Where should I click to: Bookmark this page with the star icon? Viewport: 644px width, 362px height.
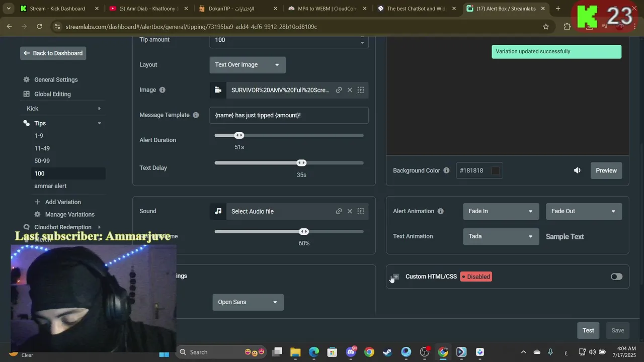tap(545, 27)
